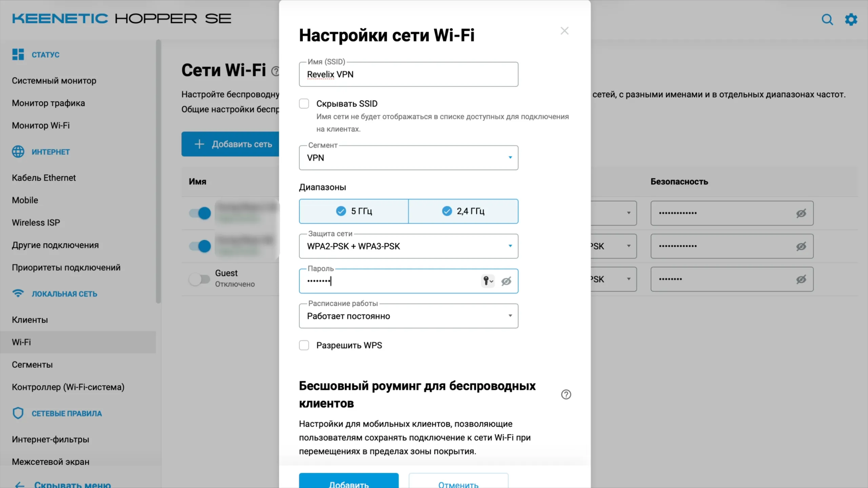Image resolution: width=868 pixels, height=488 pixels.
Task: Open the Guest row security type dropdown
Action: [x=614, y=279]
